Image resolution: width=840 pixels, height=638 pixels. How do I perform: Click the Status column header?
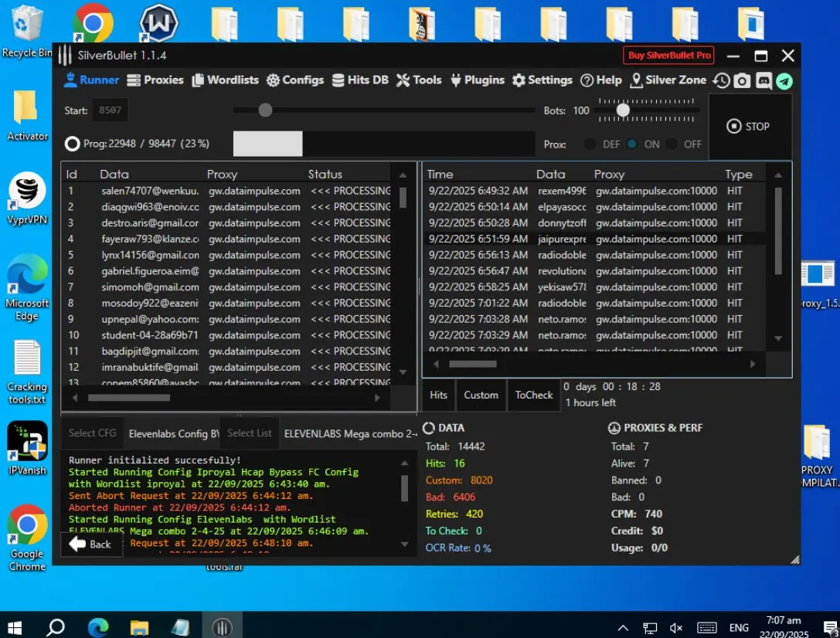(x=325, y=174)
